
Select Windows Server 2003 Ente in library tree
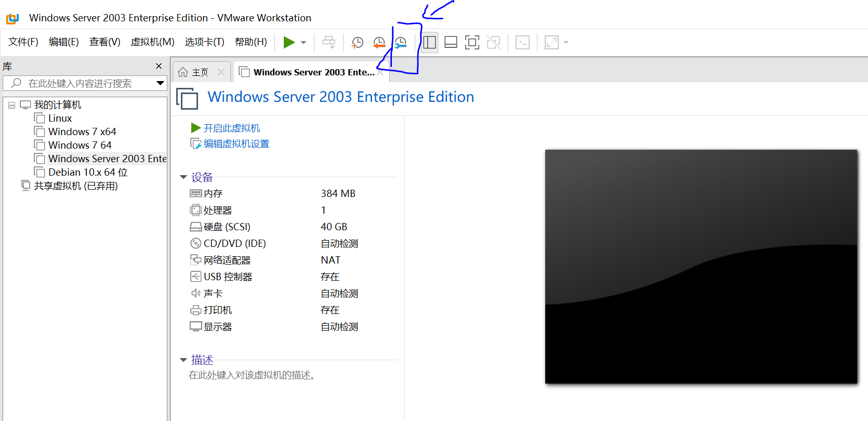click(x=107, y=159)
